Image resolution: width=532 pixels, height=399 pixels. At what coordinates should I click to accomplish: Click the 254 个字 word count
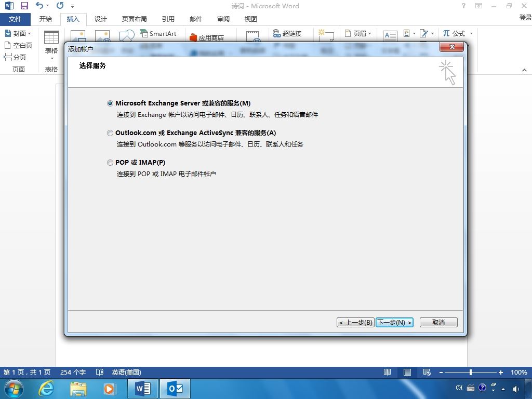(73, 372)
